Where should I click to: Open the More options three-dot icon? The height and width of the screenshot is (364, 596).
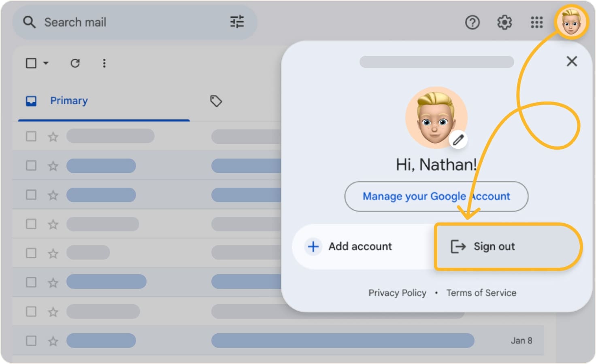pyautogui.click(x=104, y=63)
